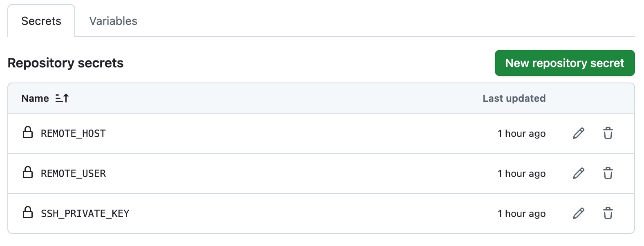Click the edit pencil icon for SSH_PRIVATE_KEY

pyautogui.click(x=578, y=213)
